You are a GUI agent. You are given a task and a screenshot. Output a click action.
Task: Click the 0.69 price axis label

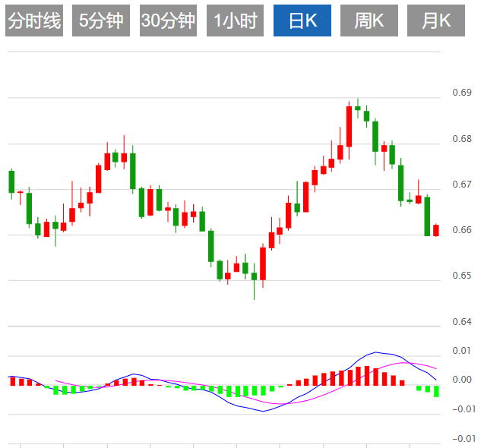(462, 93)
